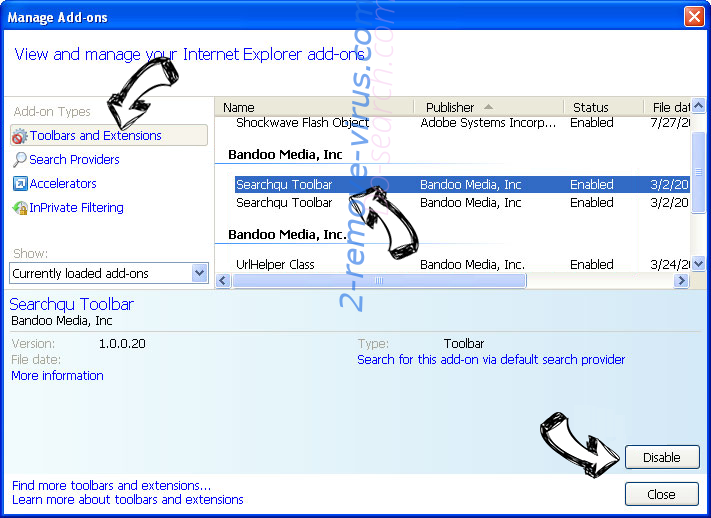Viewport: 711px width, 518px height.
Task: Open the More information link
Action: point(58,376)
